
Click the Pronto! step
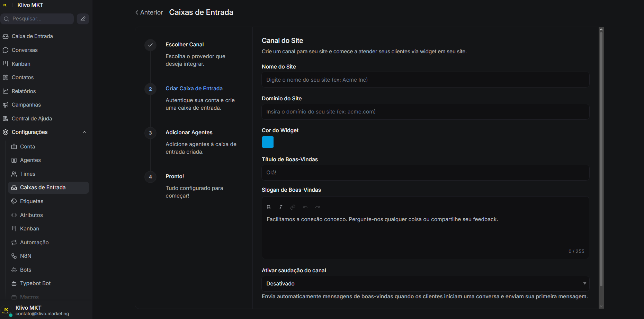[x=175, y=176]
